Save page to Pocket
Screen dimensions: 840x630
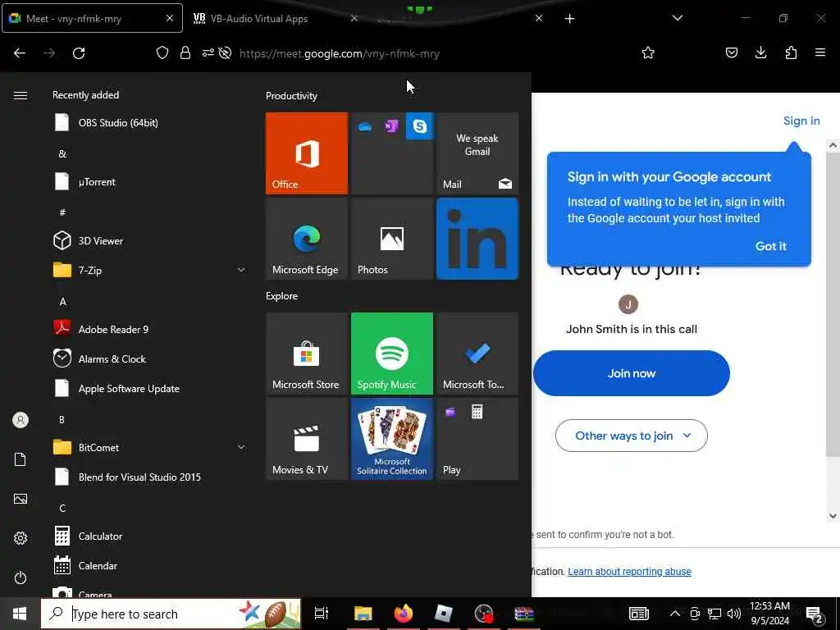(x=731, y=52)
